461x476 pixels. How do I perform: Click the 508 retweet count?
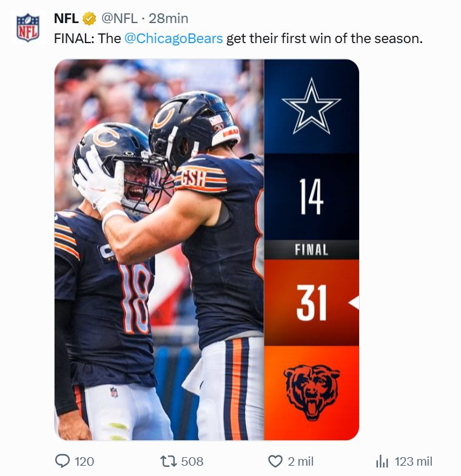(192, 461)
